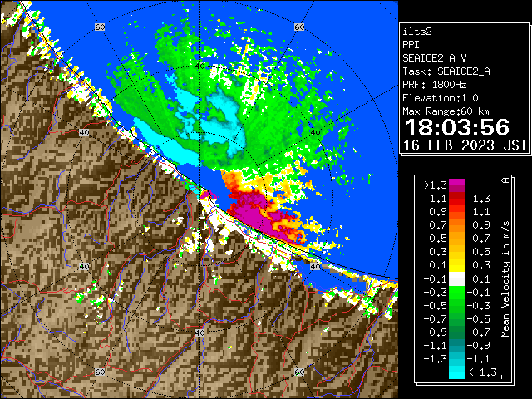532x399 pixels.
Task: Click the 18:03:56 timestamp
Action: point(457,127)
